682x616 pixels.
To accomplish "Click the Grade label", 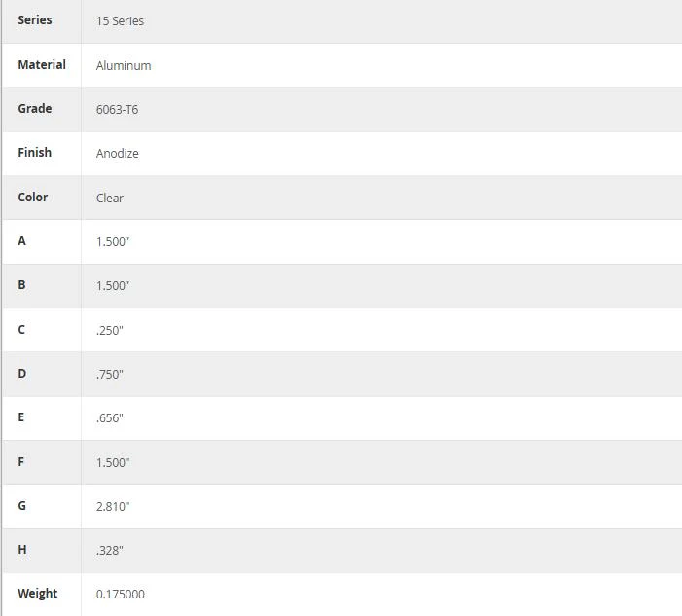I will click(35, 108).
